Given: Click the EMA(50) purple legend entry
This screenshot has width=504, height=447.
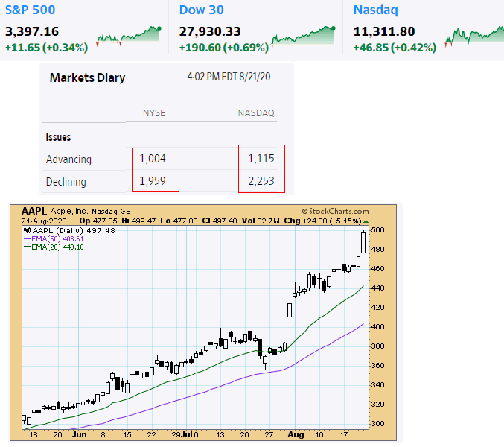Looking at the screenshot, I should (x=54, y=238).
